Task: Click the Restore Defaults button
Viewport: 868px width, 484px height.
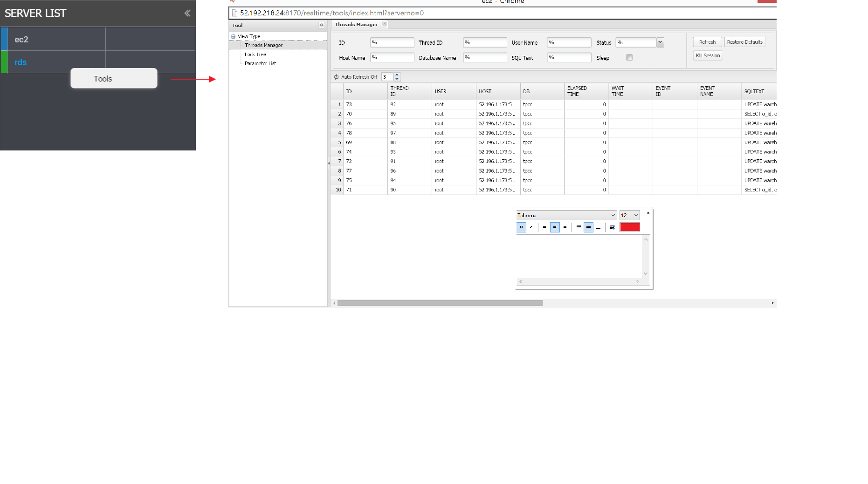Action: (744, 42)
